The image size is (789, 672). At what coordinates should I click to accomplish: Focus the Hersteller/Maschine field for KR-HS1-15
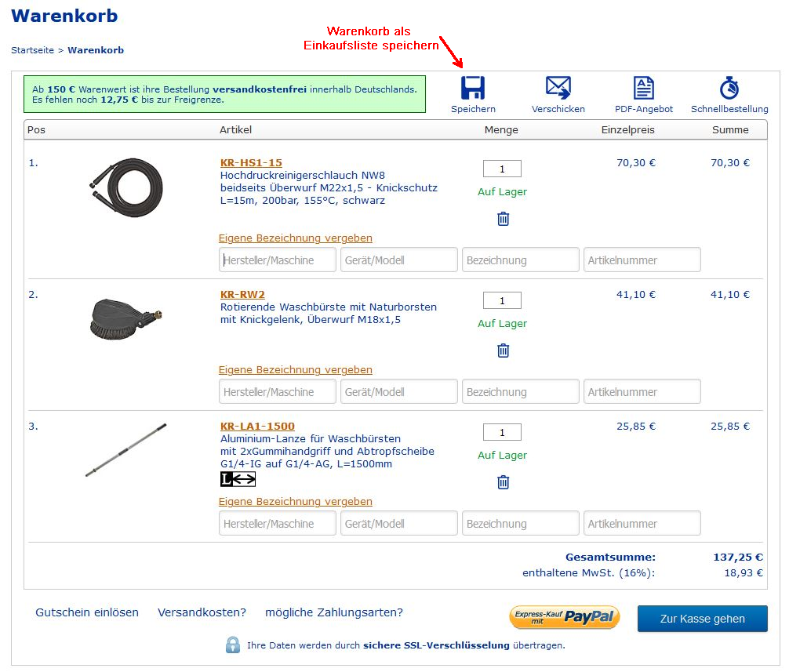coord(278,260)
